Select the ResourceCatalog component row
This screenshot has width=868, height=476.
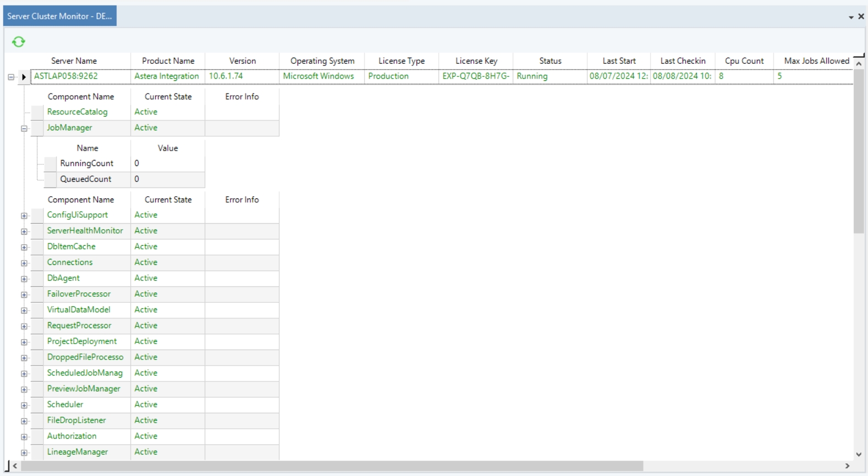tap(77, 112)
